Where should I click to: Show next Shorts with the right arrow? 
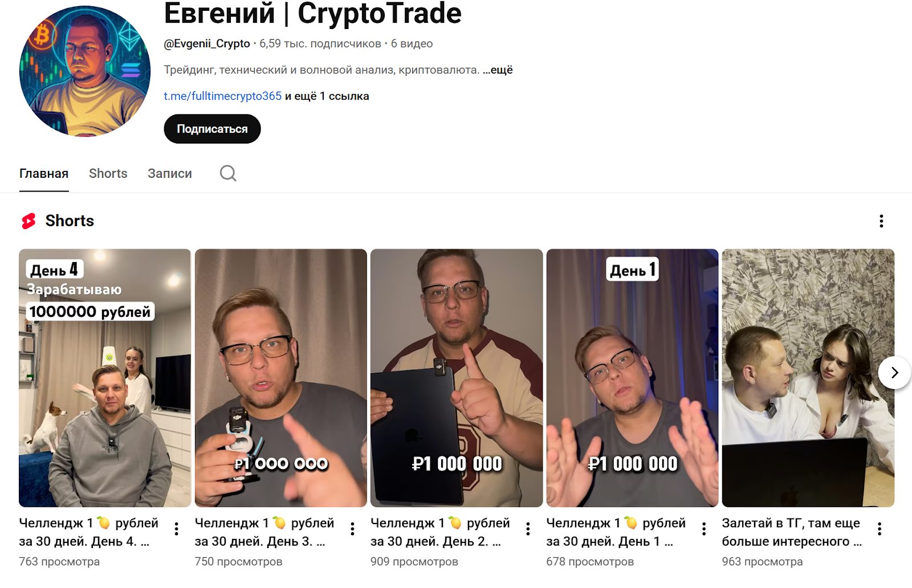point(894,373)
